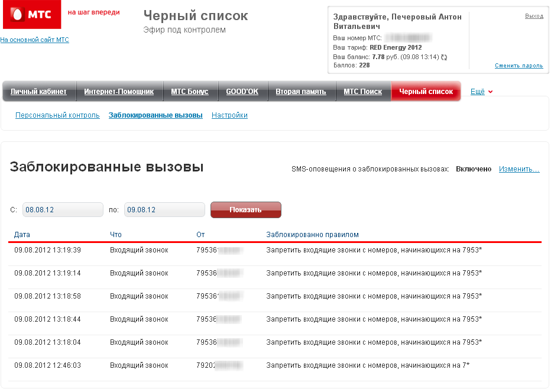The width and height of the screenshot is (554, 392).
Task: Open the МТС Бонус tab
Action: pos(190,92)
